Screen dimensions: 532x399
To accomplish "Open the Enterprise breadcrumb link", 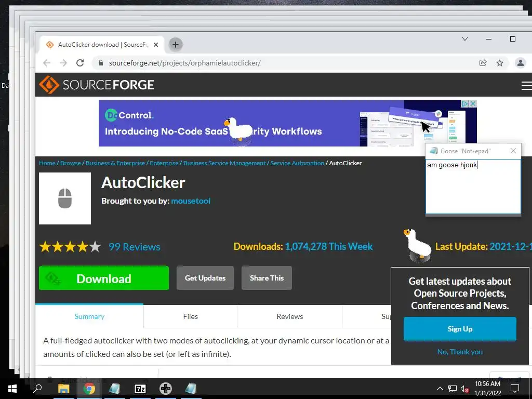I will pyautogui.click(x=164, y=163).
